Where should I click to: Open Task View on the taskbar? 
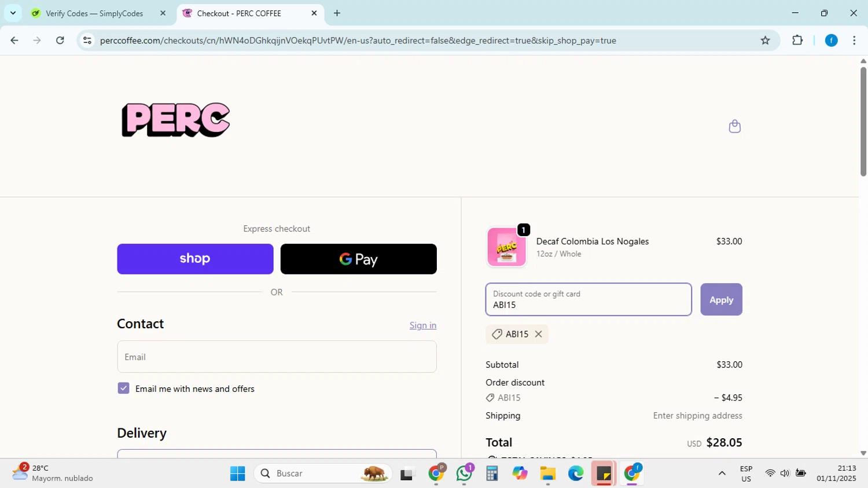pyautogui.click(x=408, y=474)
